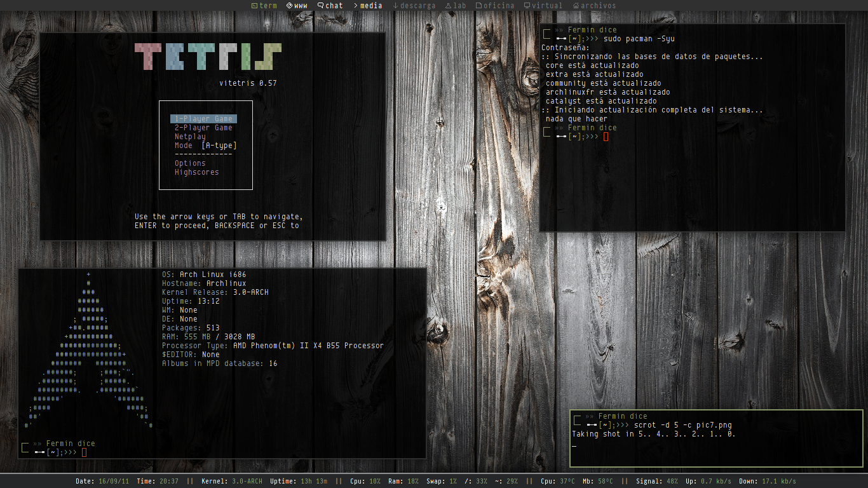Click the 'scrot -d 5 -c pic7.png' command
868x488 pixels.
pos(683,425)
